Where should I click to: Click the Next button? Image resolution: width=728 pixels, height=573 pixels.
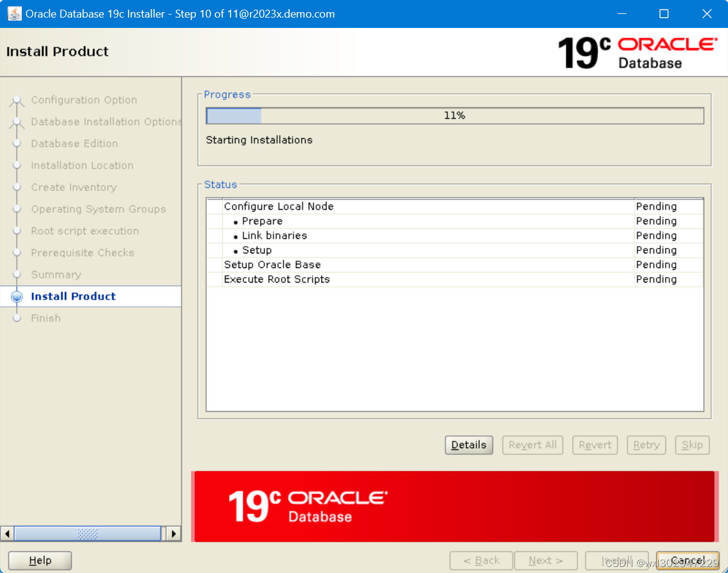545,561
